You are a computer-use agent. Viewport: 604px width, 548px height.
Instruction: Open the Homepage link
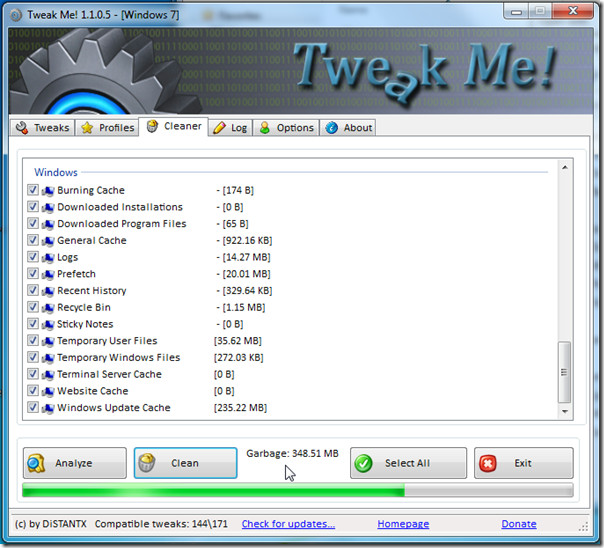tap(403, 524)
